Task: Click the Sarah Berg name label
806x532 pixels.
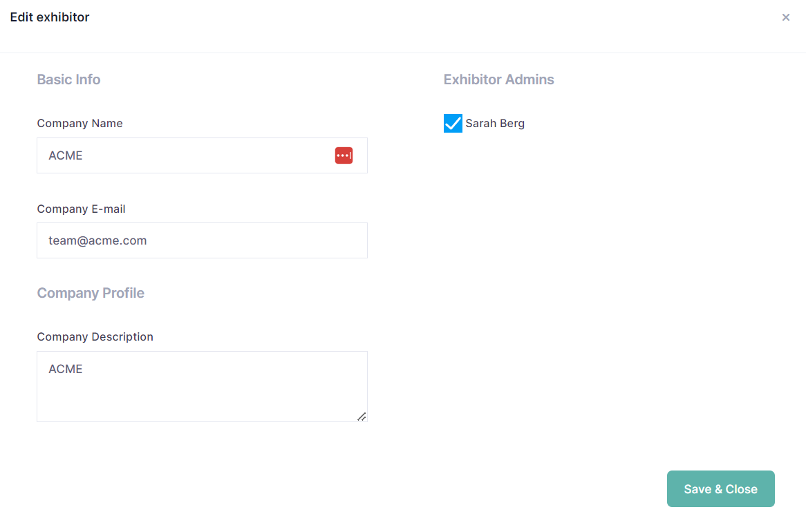Action: (495, 124)
